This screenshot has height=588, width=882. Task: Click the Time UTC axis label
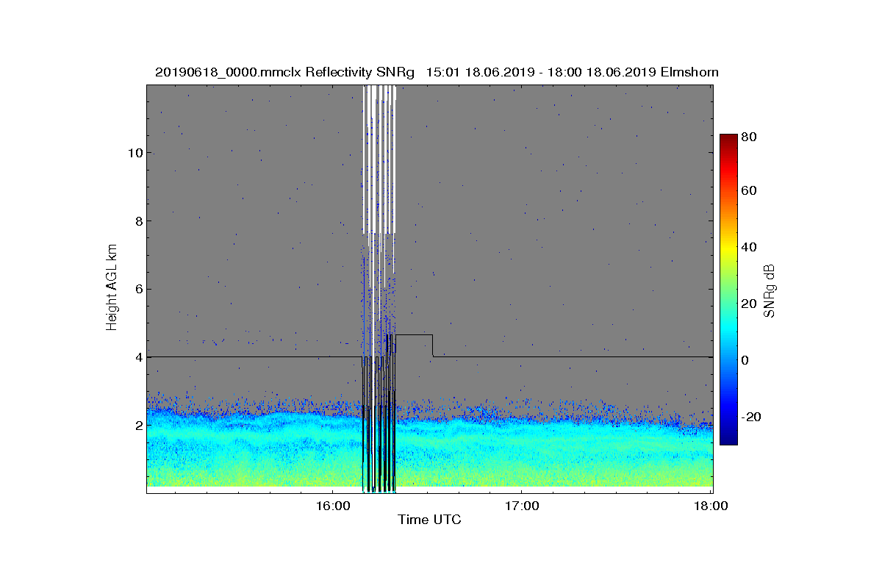pyautogui.click(x=429, y=520)
